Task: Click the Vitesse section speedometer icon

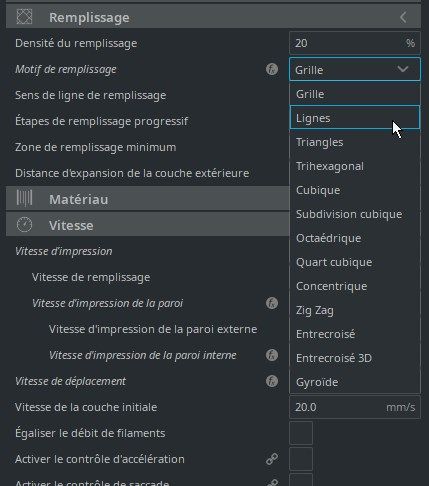Action: coord(24,225)
